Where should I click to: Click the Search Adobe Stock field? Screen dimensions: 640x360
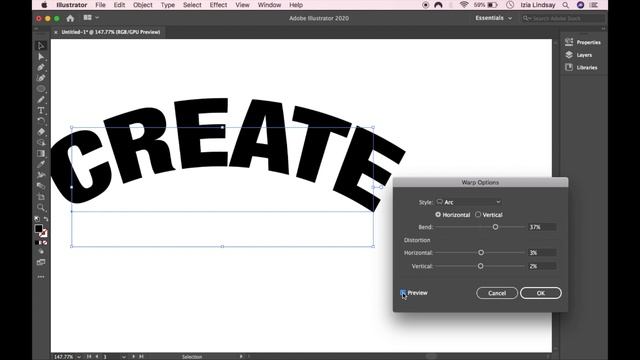562,18
